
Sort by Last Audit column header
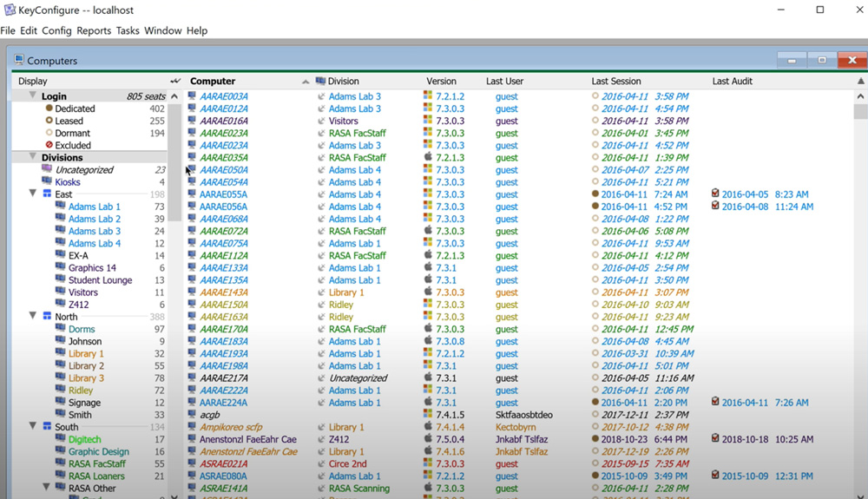[x=732, y=81]
